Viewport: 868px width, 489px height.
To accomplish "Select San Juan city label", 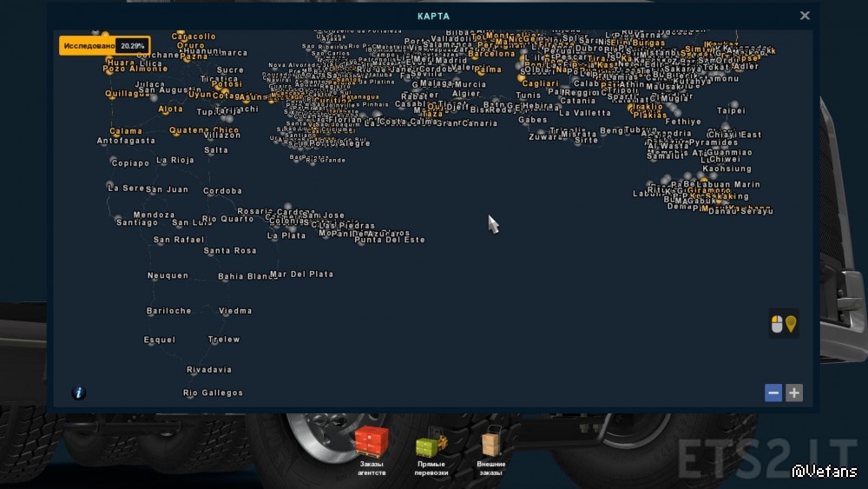I will pyautogui.click(x=168, y=188).
